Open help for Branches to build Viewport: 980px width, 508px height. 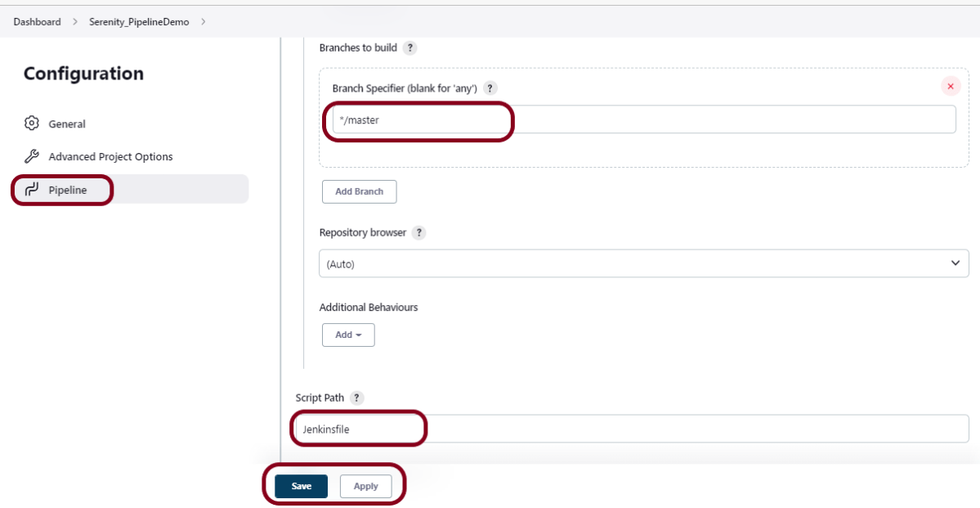410,48
